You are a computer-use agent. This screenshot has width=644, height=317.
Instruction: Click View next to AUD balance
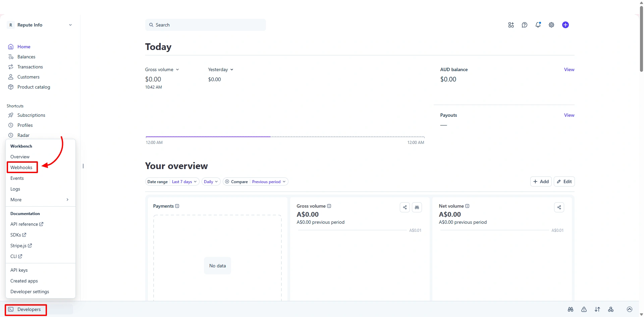[x=569, y=69]
